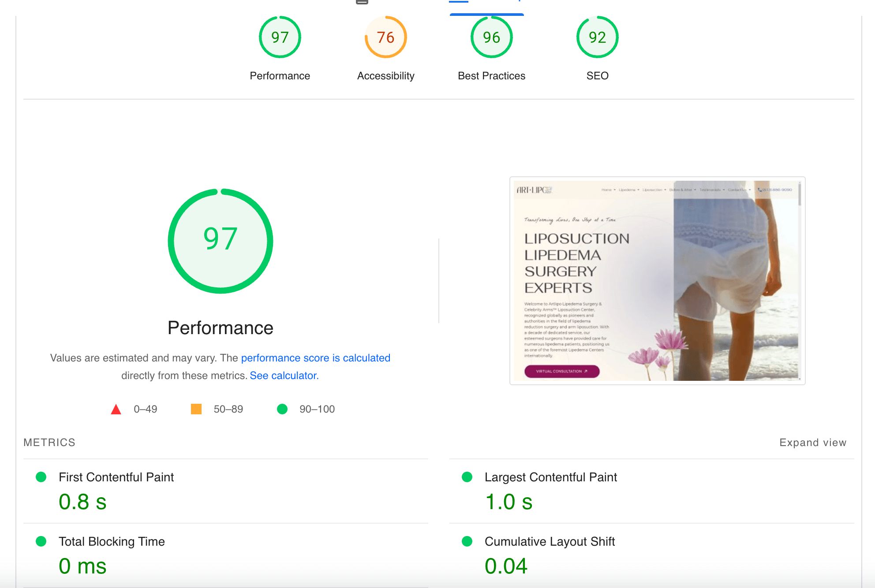Toggle Expand view for metrics
This screenshot has width=875, height=588.
click(812, 443)
